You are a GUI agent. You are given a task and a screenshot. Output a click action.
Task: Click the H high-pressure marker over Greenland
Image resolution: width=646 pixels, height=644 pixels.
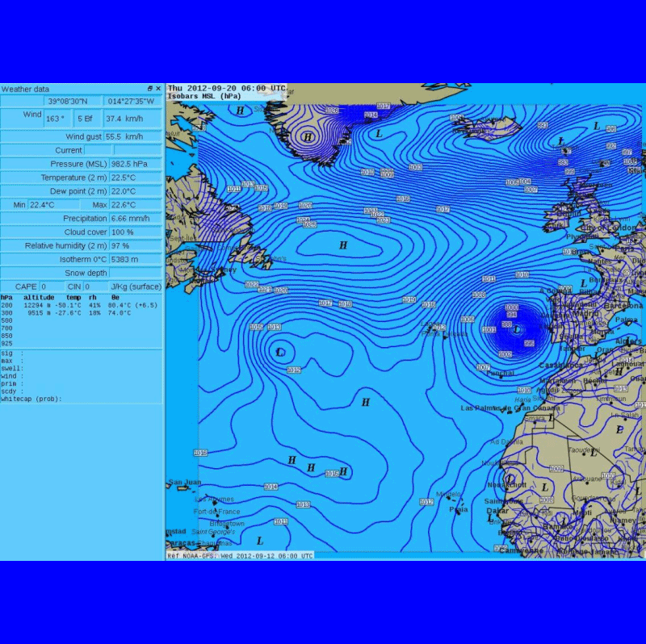click(308, 138)
